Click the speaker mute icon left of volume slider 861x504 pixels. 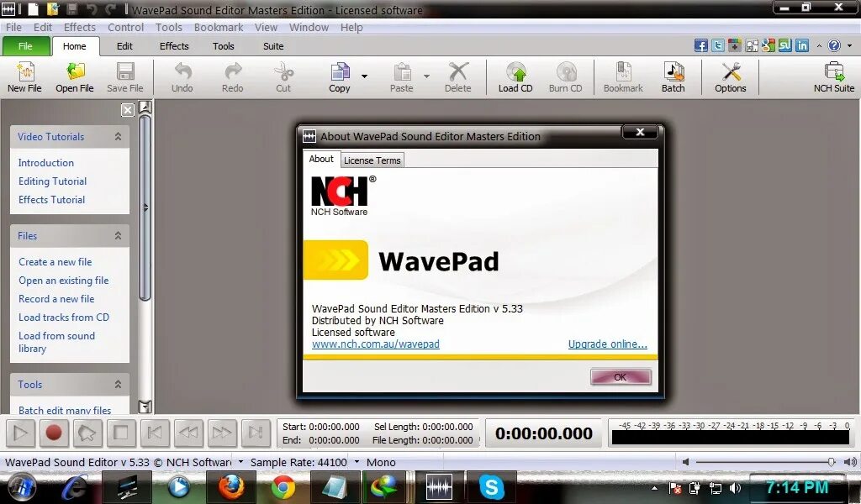pyautogui.click(x=685, y=462)
